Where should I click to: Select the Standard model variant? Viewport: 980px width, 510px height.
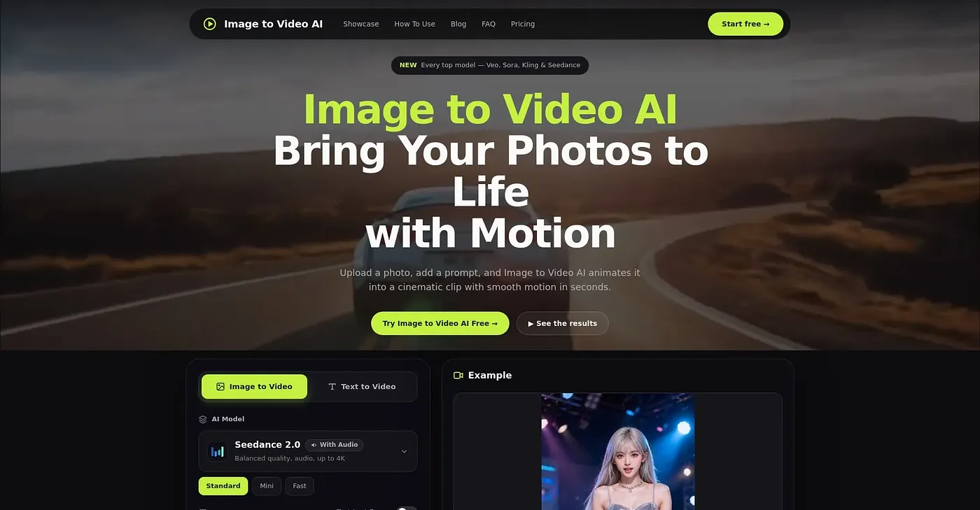click(223, 486)
